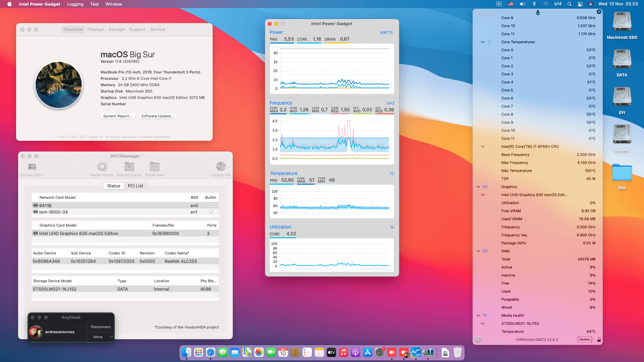Disconnect the AnyDesk session

tap(101, 327)
